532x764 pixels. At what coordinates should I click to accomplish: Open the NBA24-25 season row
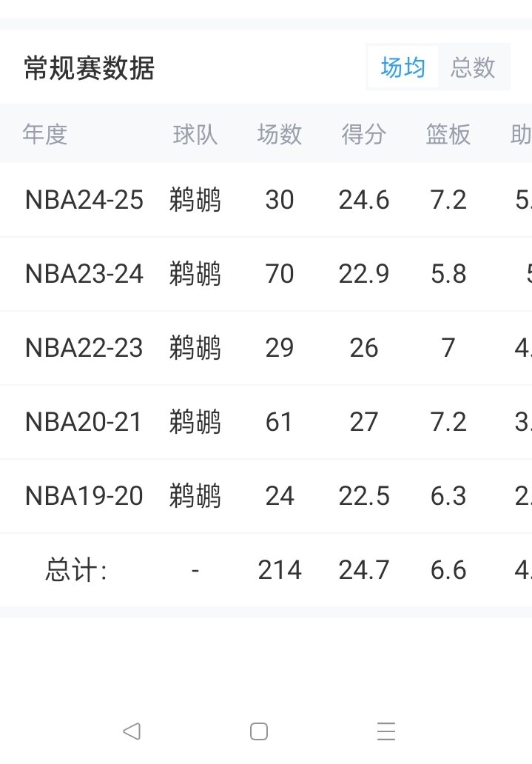[84, 200]
